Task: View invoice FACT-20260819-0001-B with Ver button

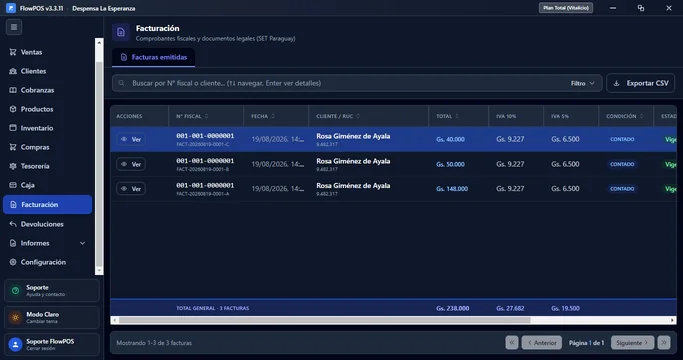Action: pos(131,164)
